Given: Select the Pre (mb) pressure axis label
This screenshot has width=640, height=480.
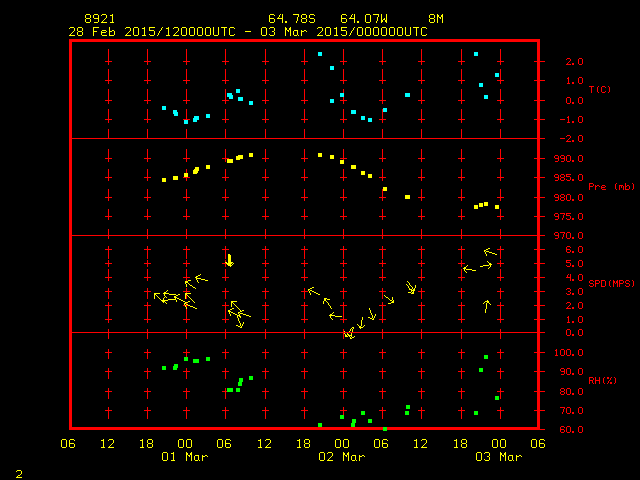Looking at the screenshot, I should tap(611, 187).
